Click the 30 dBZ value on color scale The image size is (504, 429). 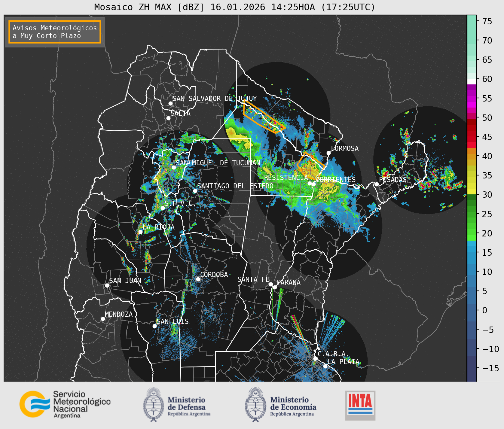click(x=487, y=195)
